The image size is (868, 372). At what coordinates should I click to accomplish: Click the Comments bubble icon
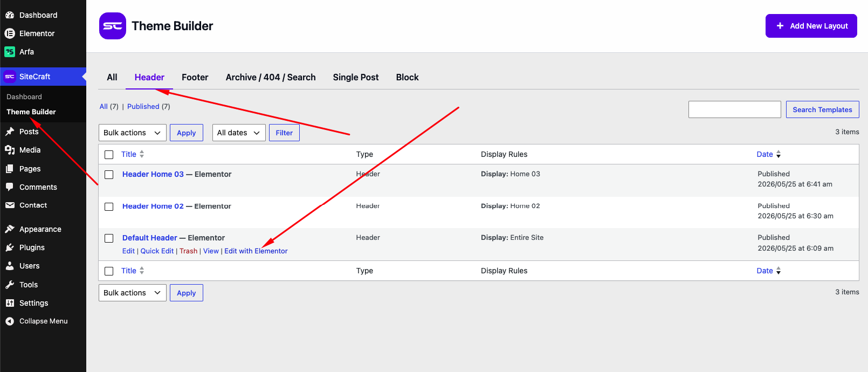(10, 187)
